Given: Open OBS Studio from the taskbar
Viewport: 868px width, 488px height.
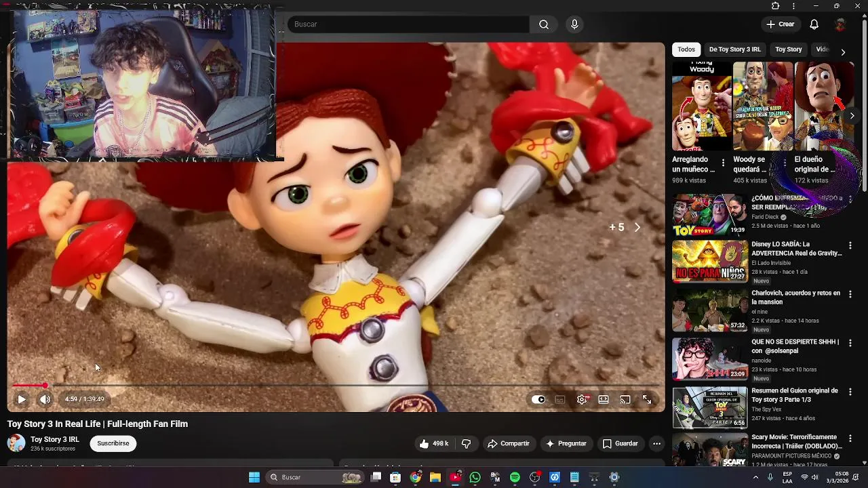Looking at the screenshot, I should (x=535, y=477).
